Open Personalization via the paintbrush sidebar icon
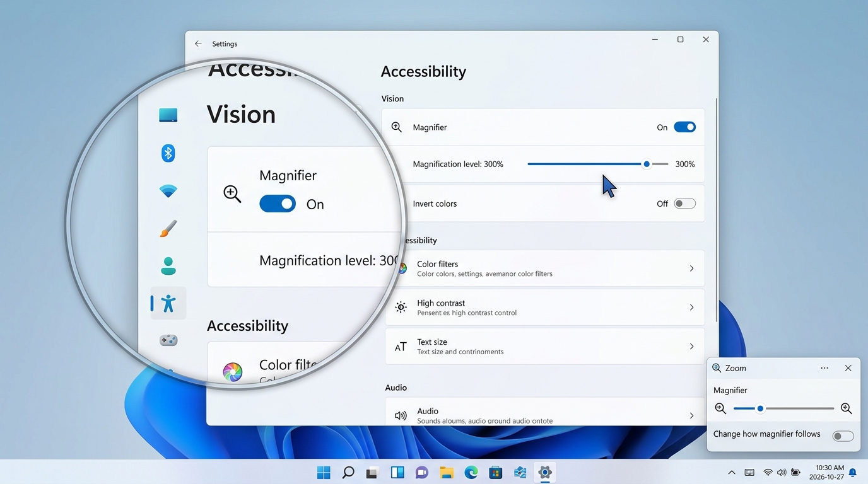 tap(168, 228)
